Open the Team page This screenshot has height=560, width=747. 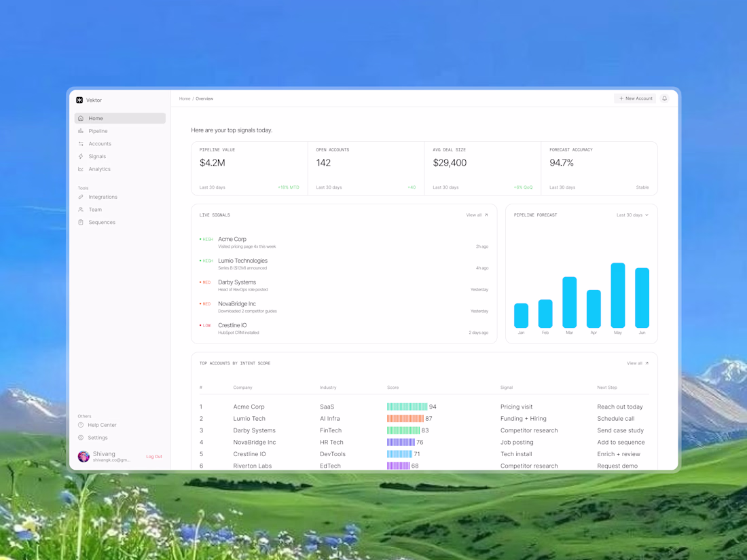pyautogui.click(x=120, y=210)
